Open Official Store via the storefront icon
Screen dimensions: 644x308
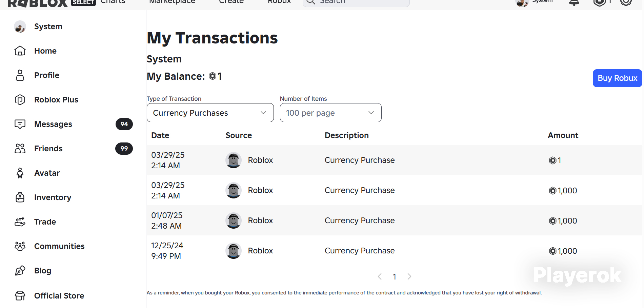(x=20, y=296)
